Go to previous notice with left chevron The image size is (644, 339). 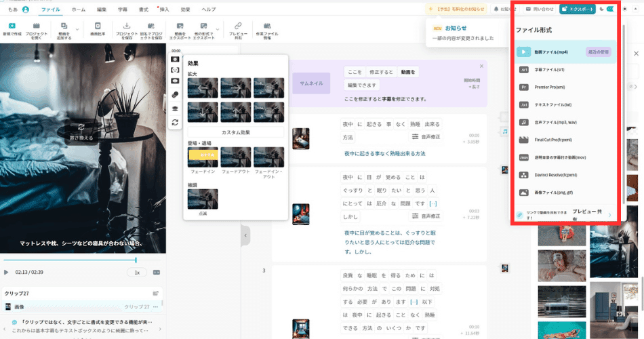5,329
